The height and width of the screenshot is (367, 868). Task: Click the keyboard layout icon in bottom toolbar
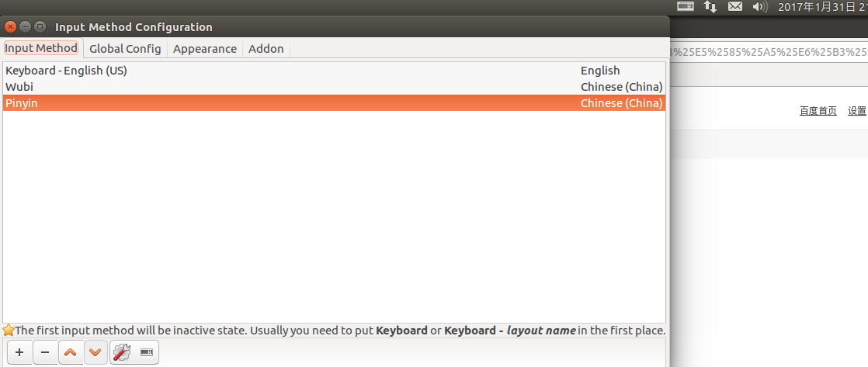[x=146, y=352]
